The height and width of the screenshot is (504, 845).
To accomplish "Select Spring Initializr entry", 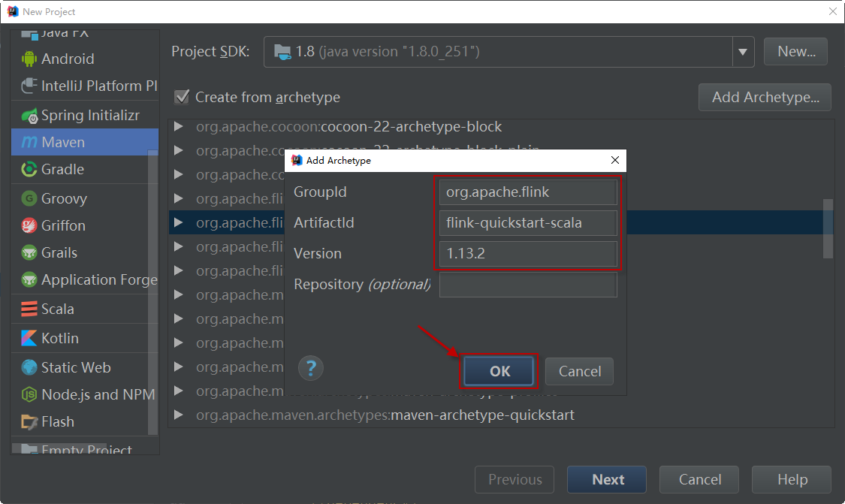I will click(x=85, y=116).
